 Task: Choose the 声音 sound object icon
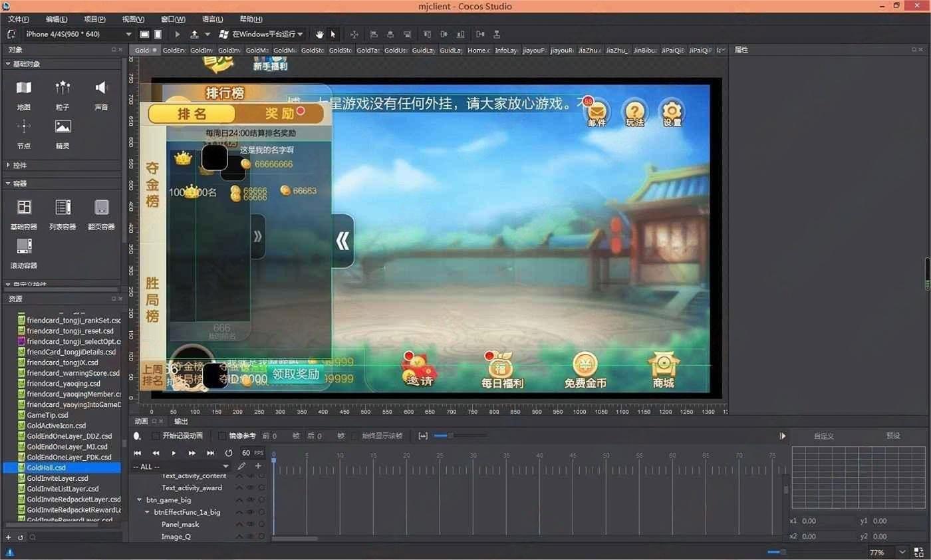pos(101,88)
